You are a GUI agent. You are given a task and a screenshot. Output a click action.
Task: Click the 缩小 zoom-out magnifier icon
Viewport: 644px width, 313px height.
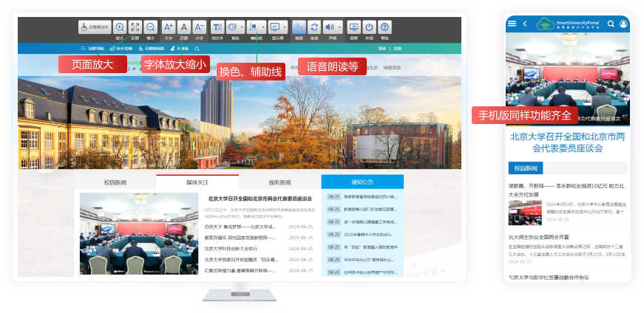click(x=150, y=27)
